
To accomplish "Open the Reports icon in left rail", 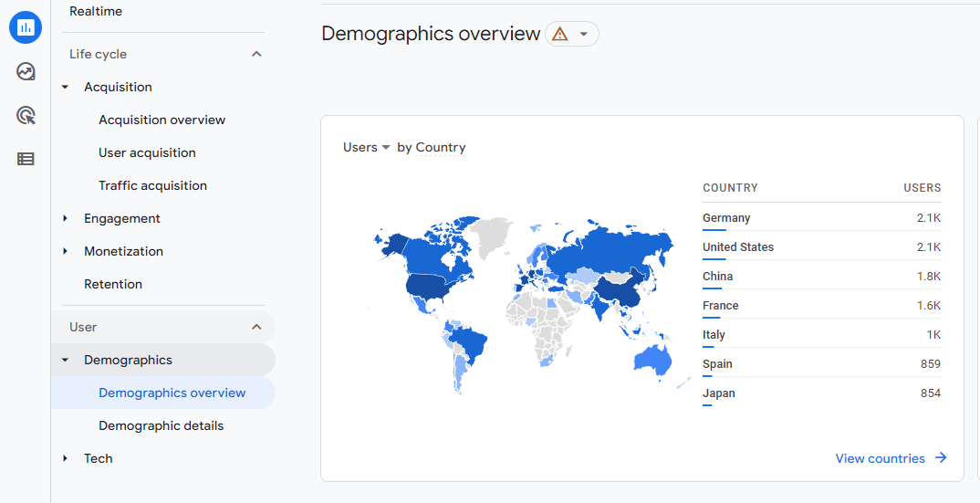I will pyautogui.click(x=26, y=27).
